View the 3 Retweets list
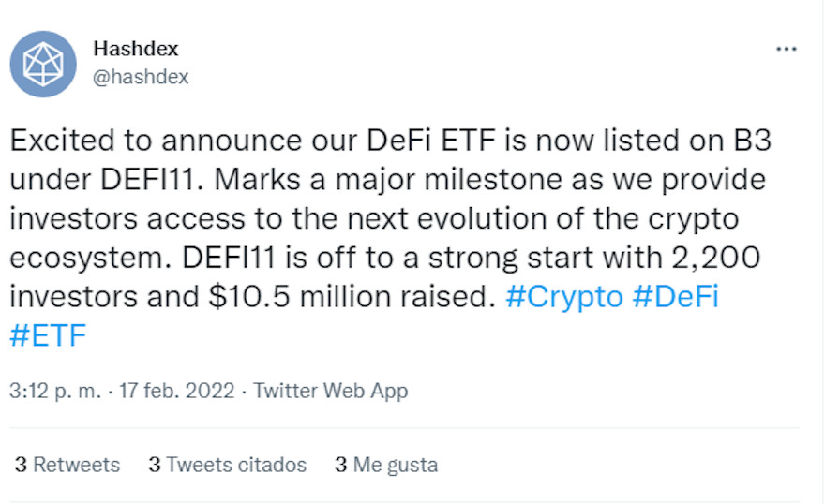Viewport: 825px width, 504px height. pos(67,465)
